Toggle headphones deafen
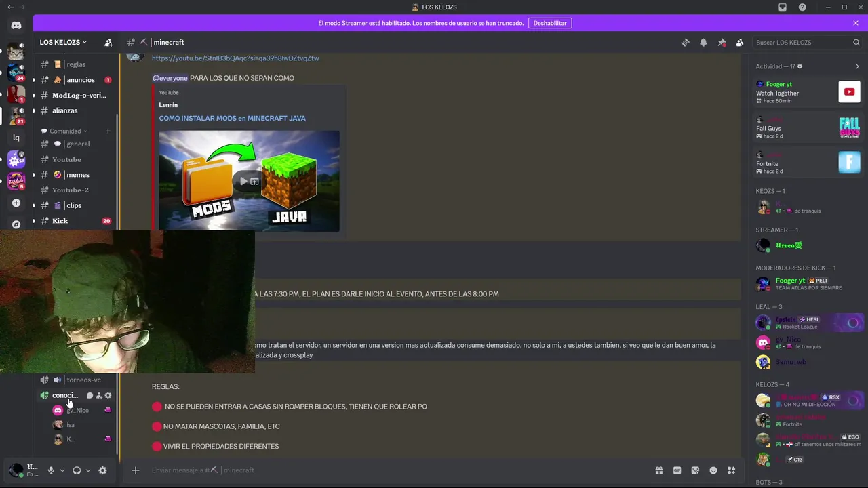868x488 pixels. [77, 470]
